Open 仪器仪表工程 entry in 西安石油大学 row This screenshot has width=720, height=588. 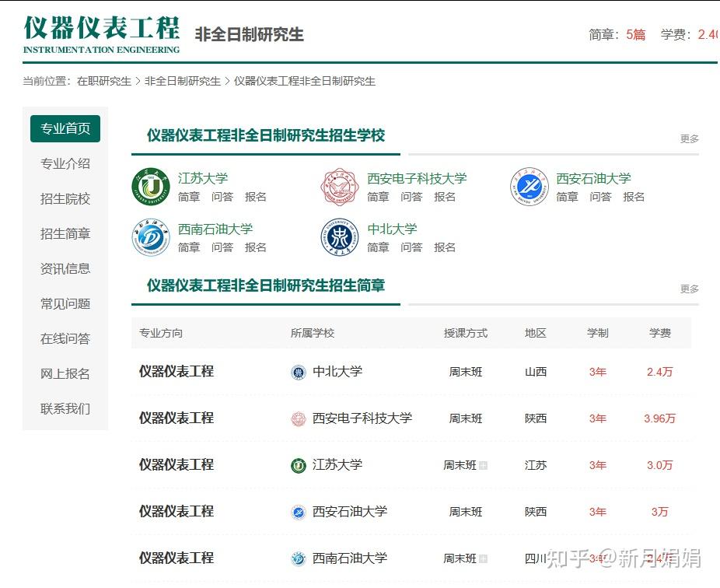[x=177, y=511]
